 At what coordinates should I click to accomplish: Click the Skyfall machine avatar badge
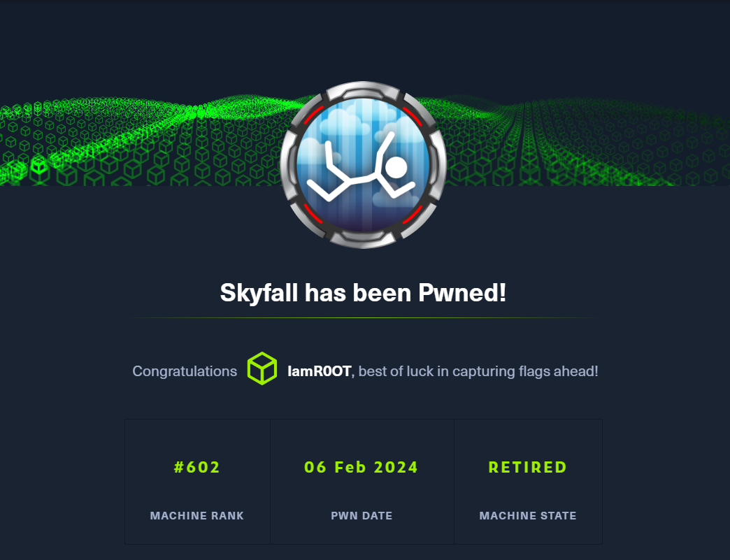pyautogui.click(x=363, y=165)
